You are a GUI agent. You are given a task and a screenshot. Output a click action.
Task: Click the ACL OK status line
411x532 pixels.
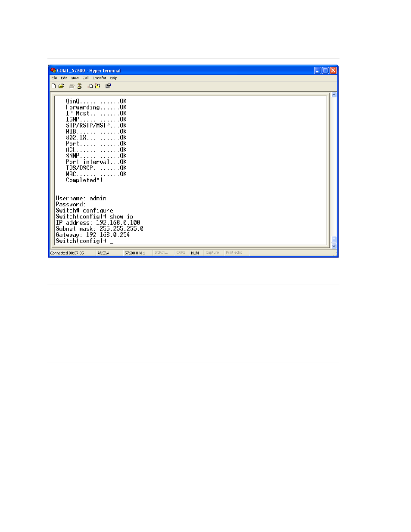(96, 150)
